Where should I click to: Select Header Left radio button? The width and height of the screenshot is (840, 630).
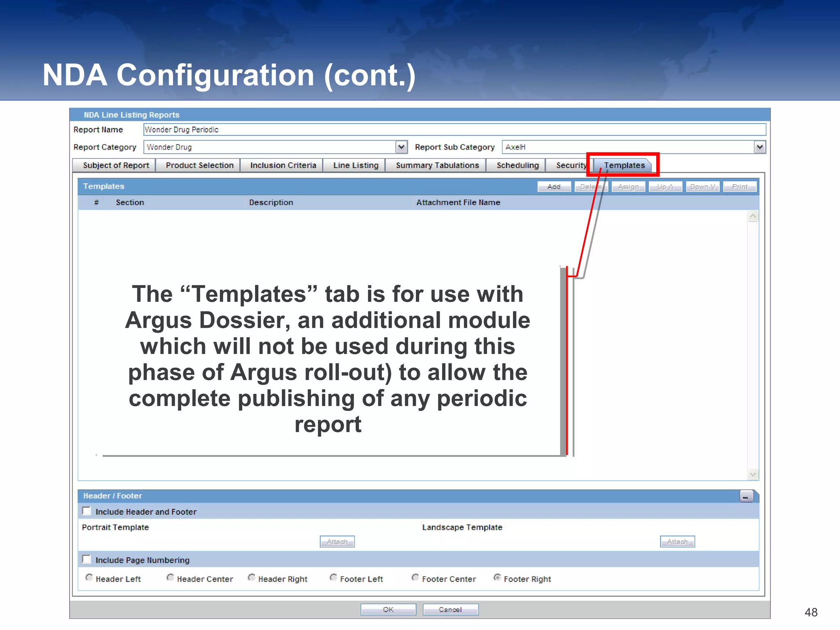point(89,577)
